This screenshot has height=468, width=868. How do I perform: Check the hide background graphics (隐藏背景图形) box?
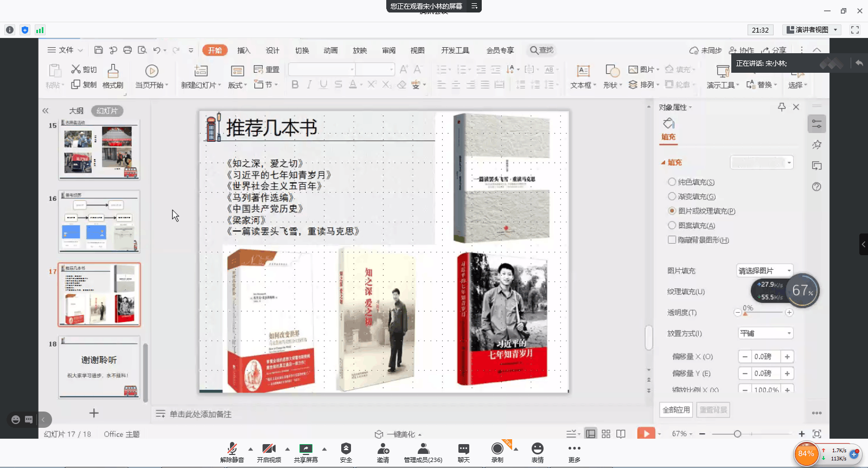[672, 240]
